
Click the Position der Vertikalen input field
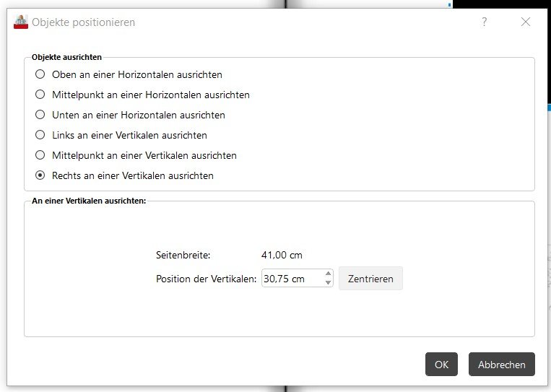click(292, 279)
